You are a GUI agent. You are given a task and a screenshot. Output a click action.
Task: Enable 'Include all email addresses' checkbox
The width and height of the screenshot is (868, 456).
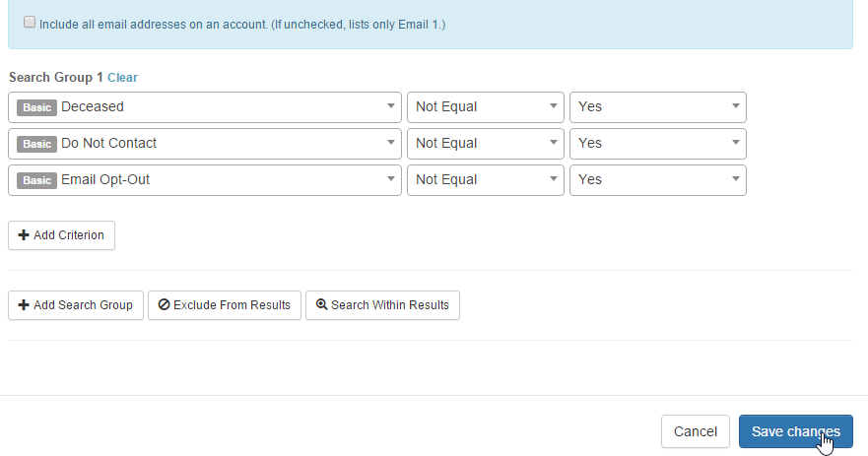[x=30, y=22]
